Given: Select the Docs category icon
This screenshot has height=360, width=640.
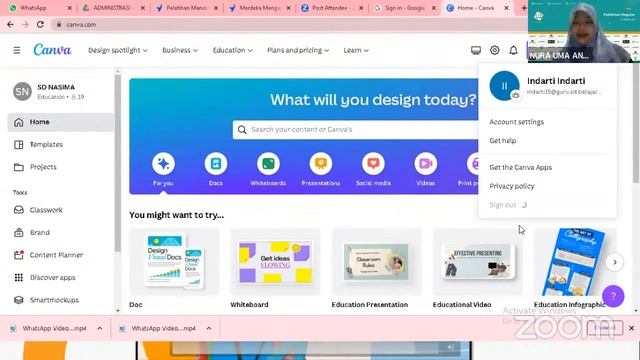Looking at the screenshot, I should click(x=216, y=164).
